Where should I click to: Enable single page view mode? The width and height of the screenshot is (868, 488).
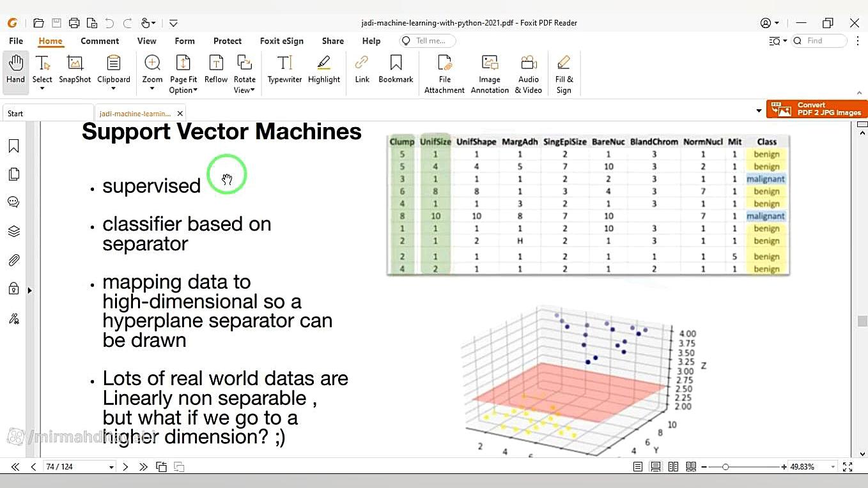[x=638, y=467]
